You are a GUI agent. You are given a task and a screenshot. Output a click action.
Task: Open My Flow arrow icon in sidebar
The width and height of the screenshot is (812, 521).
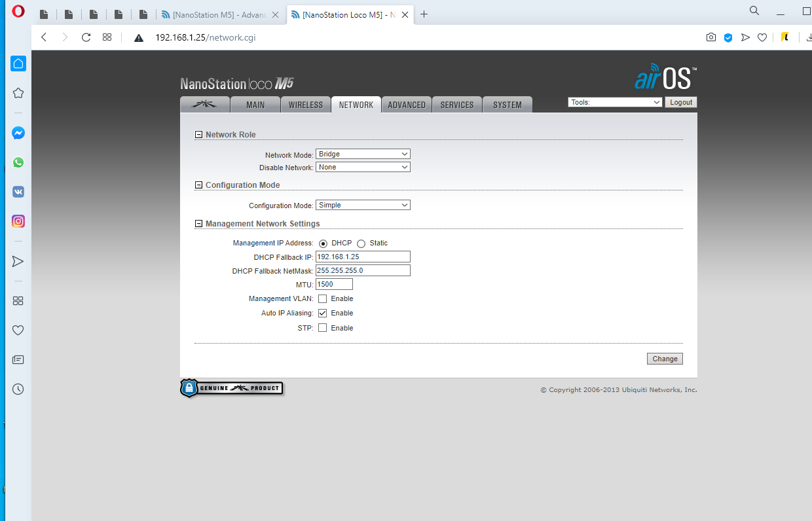tap(18, 262)
